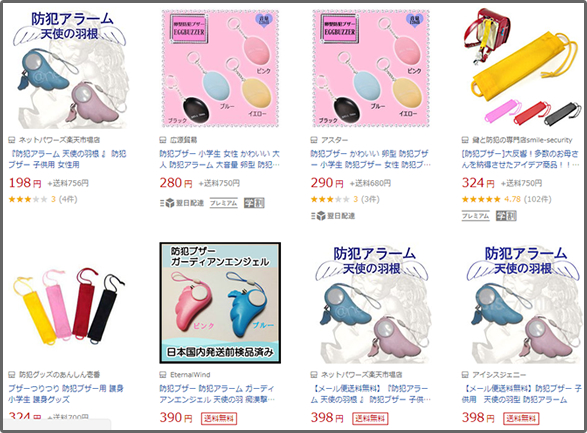
Task: View 4.78 star rating with 102 reviews
Action: pyautogui.click(x=507, y=199)
